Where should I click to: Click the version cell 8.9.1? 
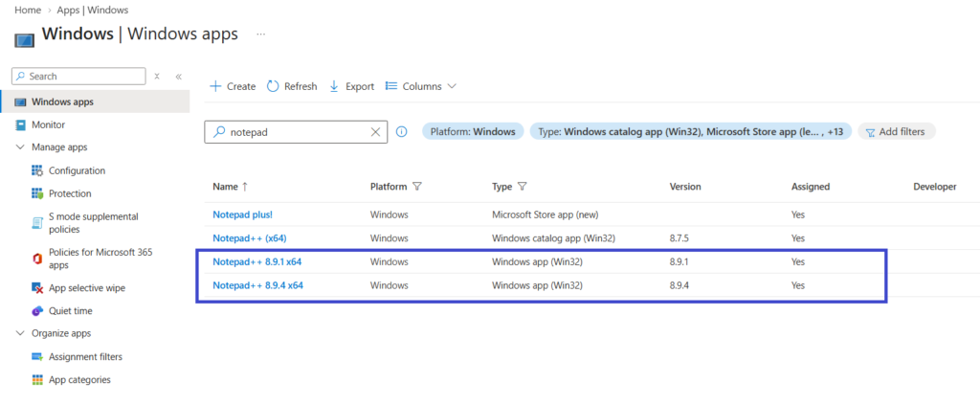(679, 262)
